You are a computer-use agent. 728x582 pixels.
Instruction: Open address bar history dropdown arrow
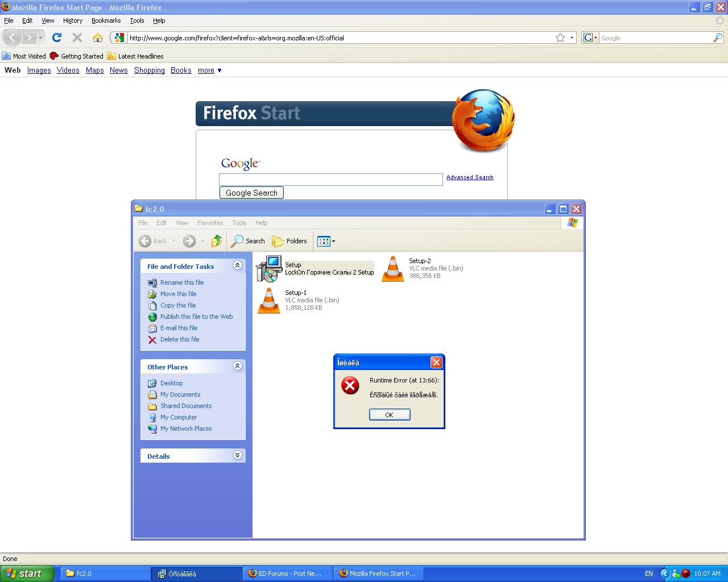click(571, 38)
